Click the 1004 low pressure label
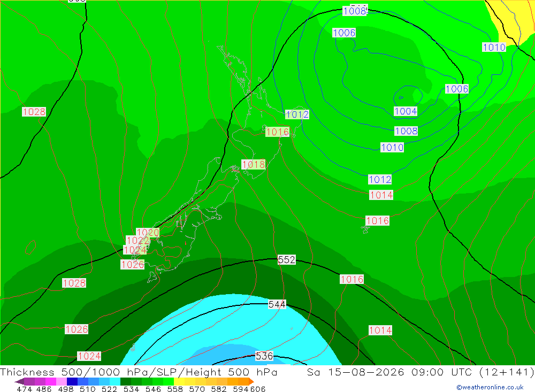Image resolution: width=535 pixels, height=392 pixels. [406, 111]
